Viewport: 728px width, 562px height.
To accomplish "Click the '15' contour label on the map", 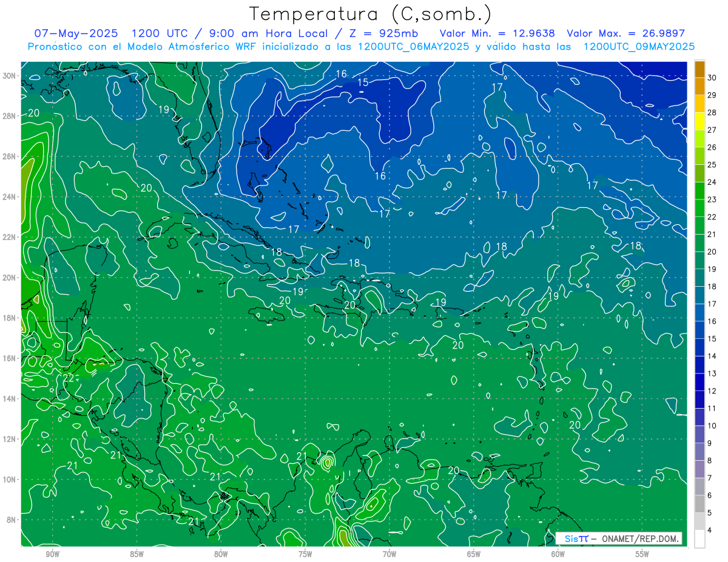I will point(363,82).
